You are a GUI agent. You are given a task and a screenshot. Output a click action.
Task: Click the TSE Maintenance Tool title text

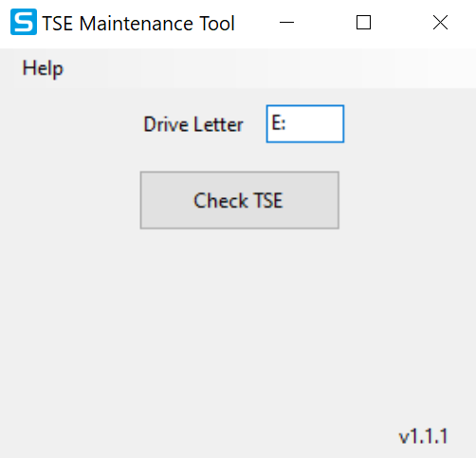[x=138, y=24]
